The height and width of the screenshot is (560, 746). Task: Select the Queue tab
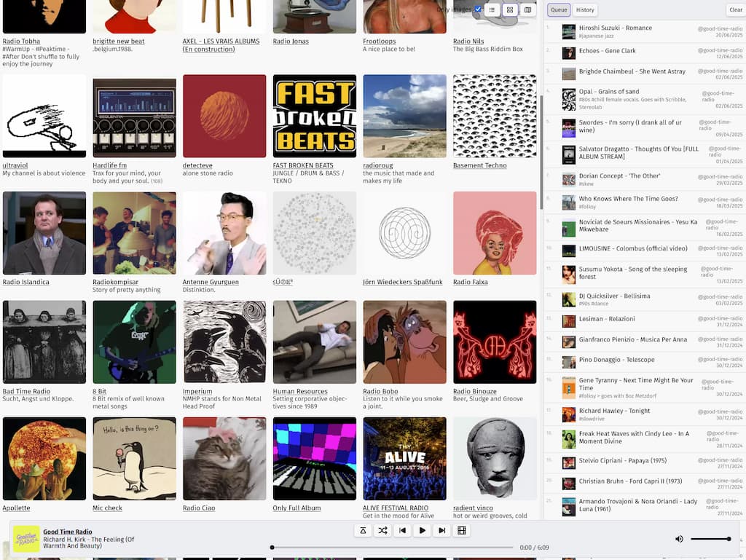(x=559, y=10)
